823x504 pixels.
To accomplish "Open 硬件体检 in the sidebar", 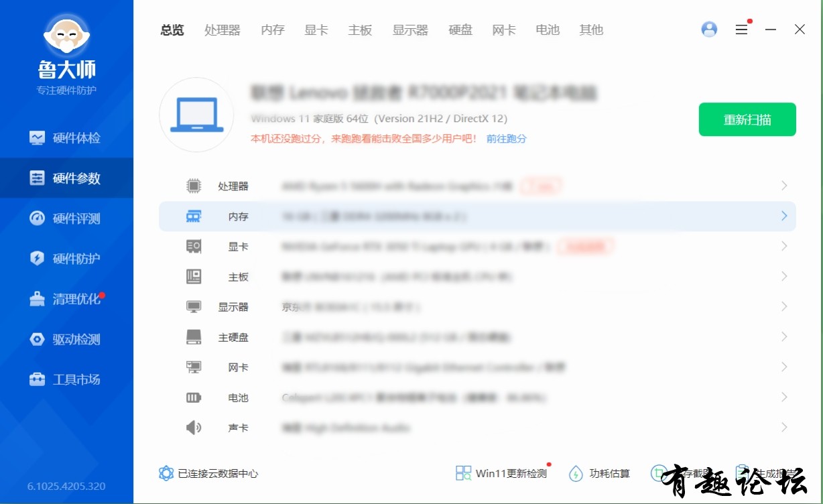I will click(x=66, y=138).
